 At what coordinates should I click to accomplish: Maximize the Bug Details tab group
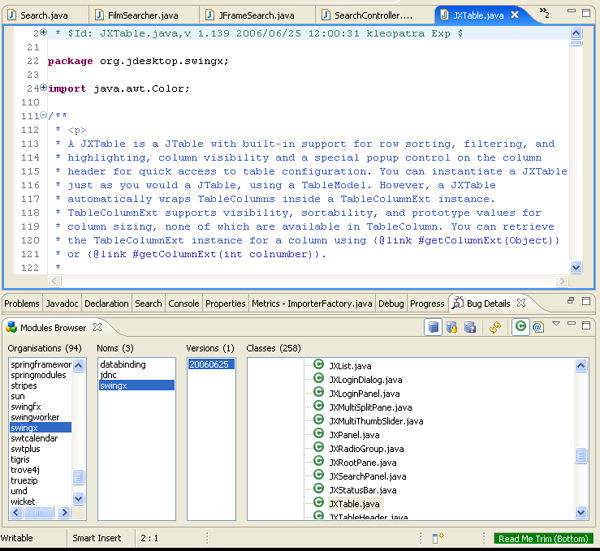coord(587,301)
